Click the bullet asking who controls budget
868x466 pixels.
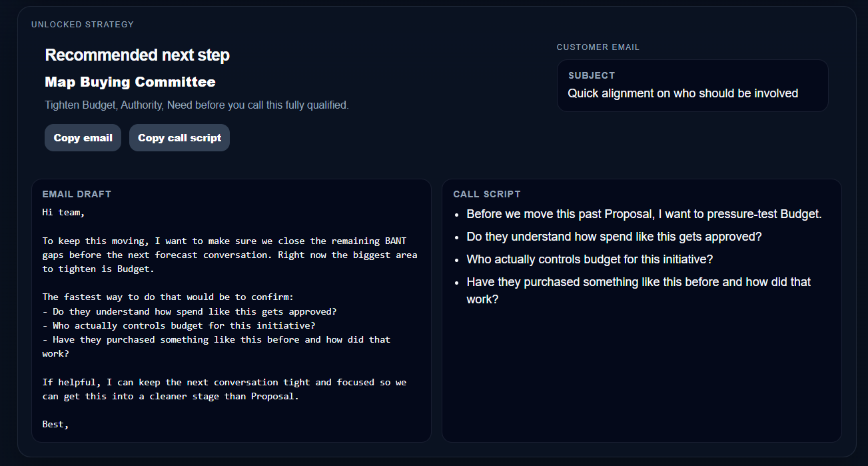[590, 259]
